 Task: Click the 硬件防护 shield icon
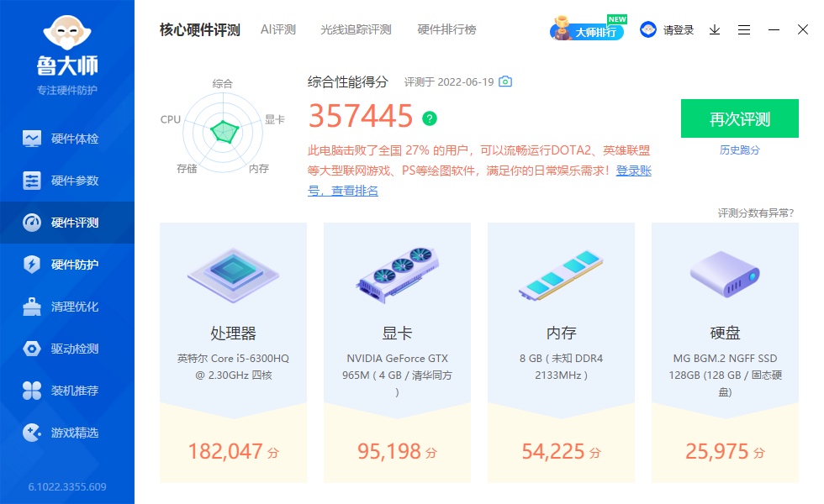pyautogui.click(x=32, y=264)
